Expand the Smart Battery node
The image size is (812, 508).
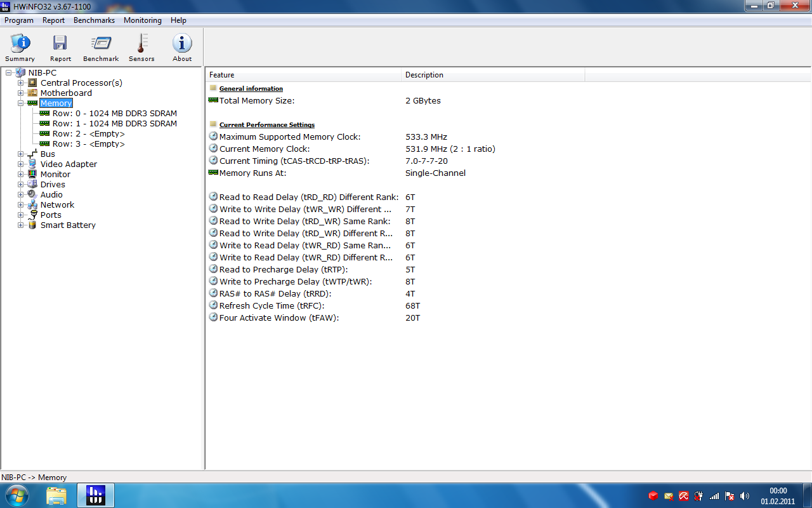click(21, 225)
